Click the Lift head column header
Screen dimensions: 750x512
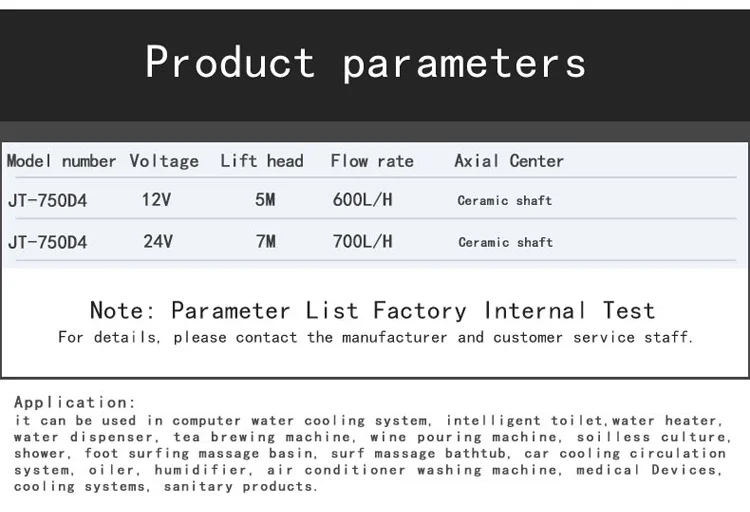[261, 161]
